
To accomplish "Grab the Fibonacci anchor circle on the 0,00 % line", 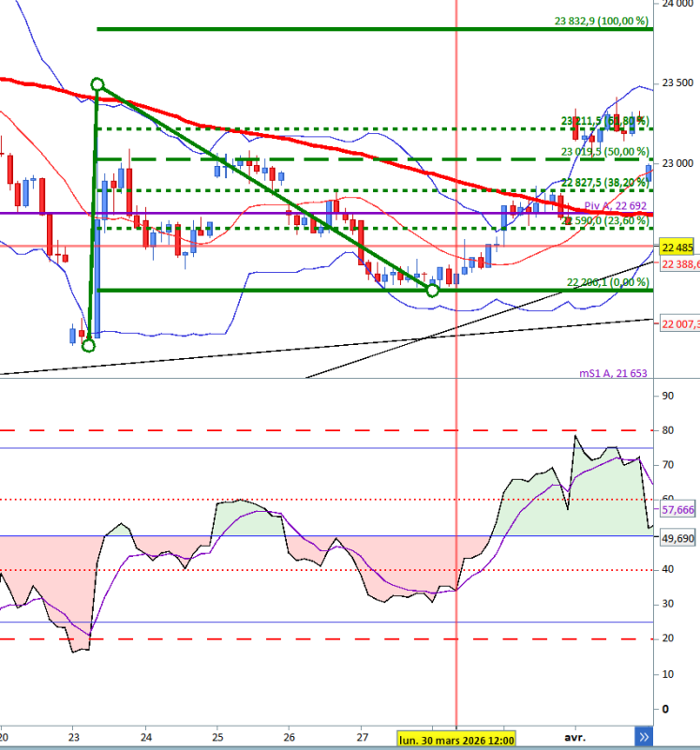I will pyautogui.click(x=432, y=291).
